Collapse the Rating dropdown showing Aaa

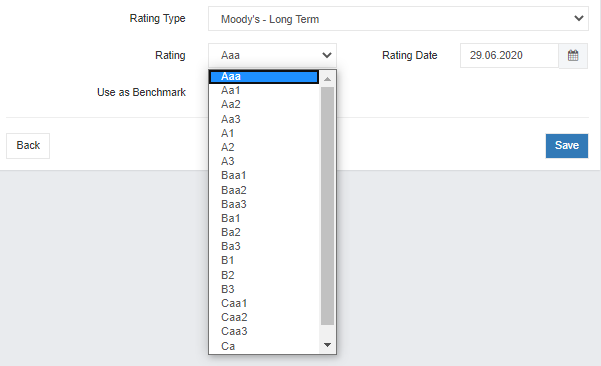click(273, 56)
